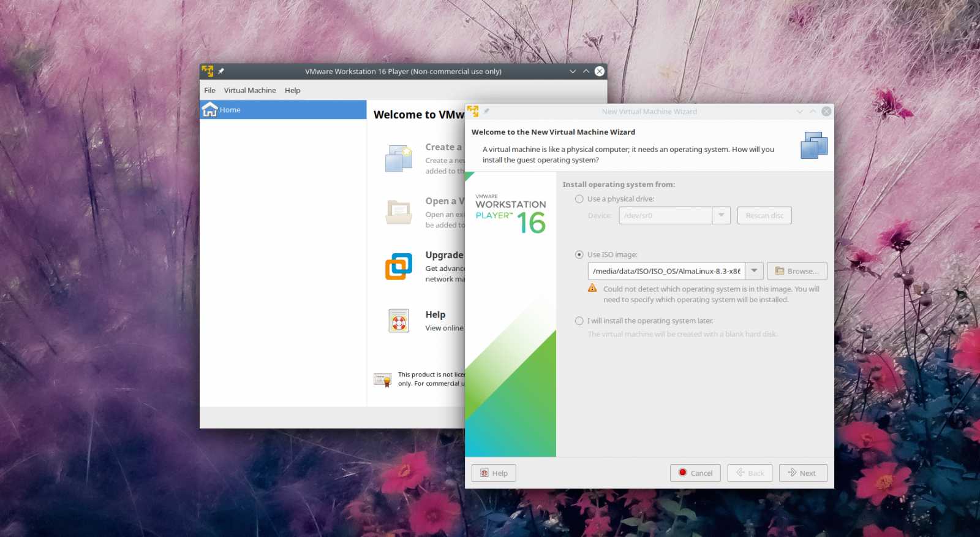Click the 'Open a V' heading in Player window
Screen dimensions: 980x537
click(445, 201)
